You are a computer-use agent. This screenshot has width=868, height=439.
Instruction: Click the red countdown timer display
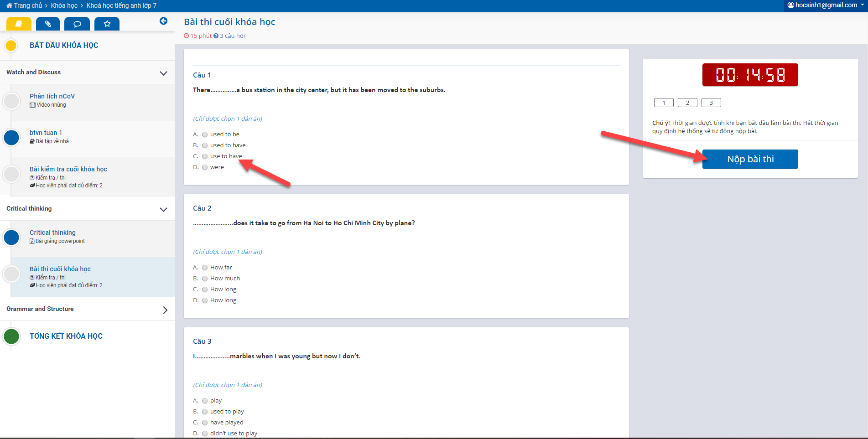coord(750,75)
